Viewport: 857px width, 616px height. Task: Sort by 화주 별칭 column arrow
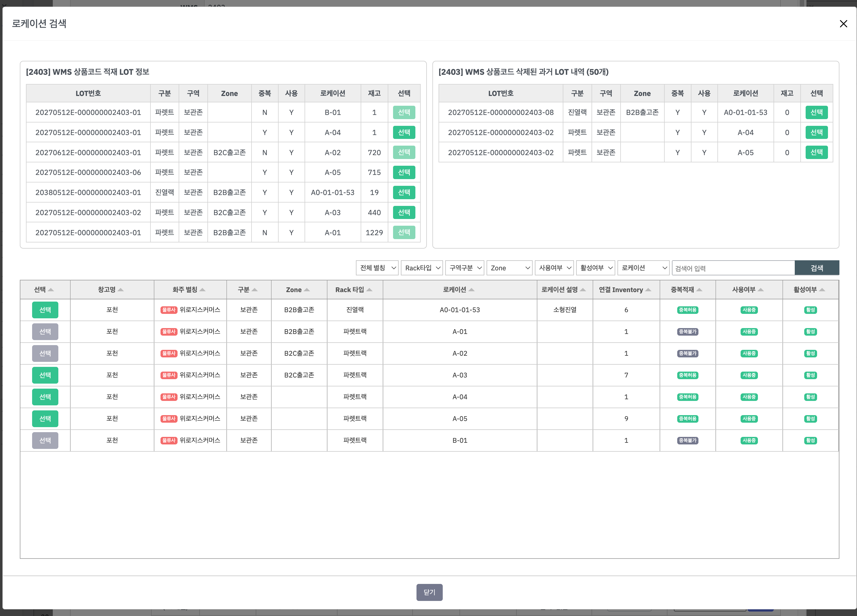click(202, 290)
